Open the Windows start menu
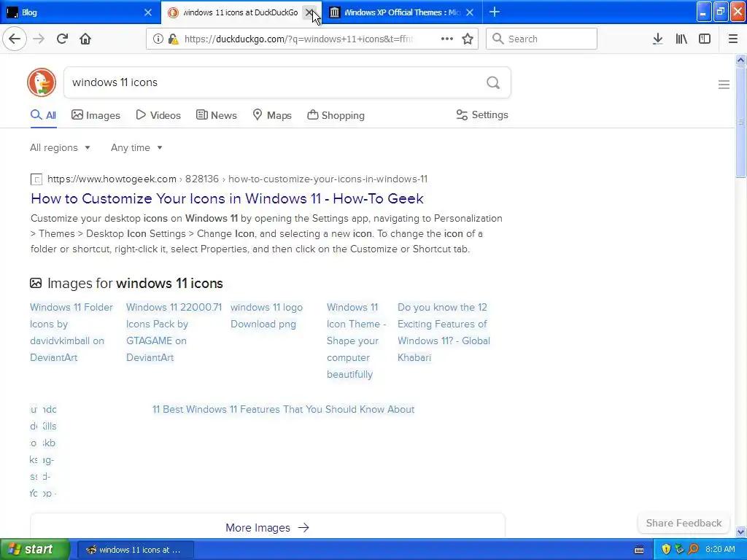This screenshot has height=560, width=747. pos(35,549)
